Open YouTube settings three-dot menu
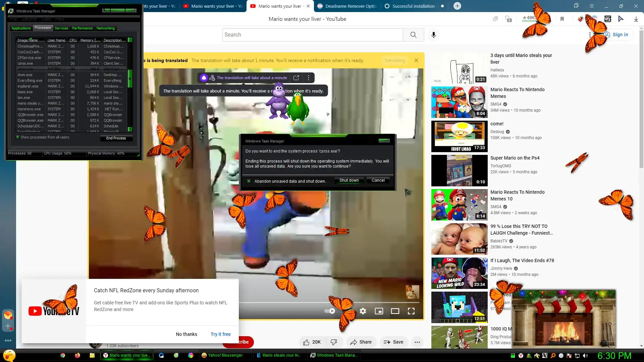Viewport: 644px width, 362px height. [x=590, y=35]
